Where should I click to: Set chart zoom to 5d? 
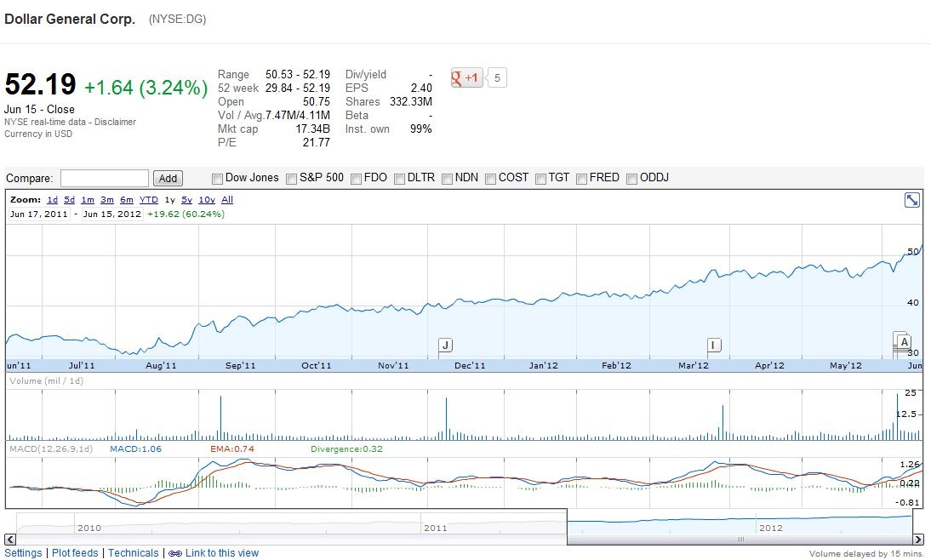pyautogui.click(x=70, y=200)
